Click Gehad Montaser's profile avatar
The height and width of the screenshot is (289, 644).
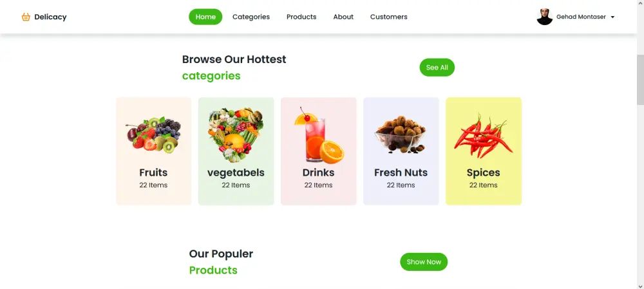545,17
